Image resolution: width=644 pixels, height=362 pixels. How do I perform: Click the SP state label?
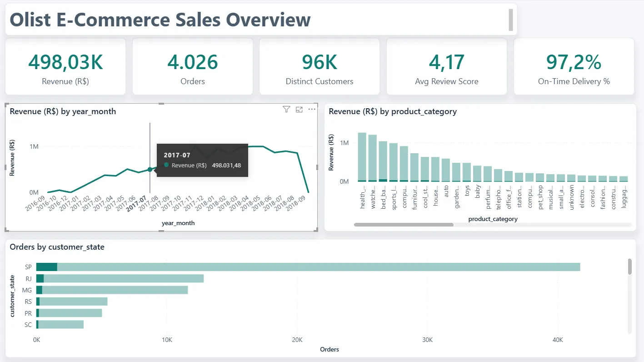click(29, 267)
